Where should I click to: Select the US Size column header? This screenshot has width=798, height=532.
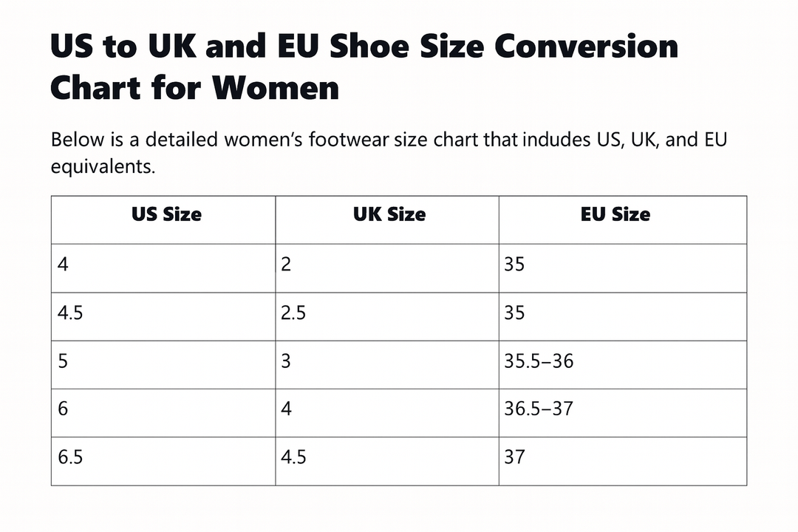(166, 215)
